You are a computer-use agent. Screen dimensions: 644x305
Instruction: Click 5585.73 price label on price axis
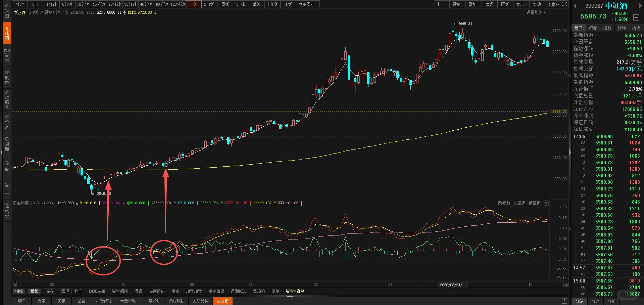pyautogui.click(x=559, y=112)
